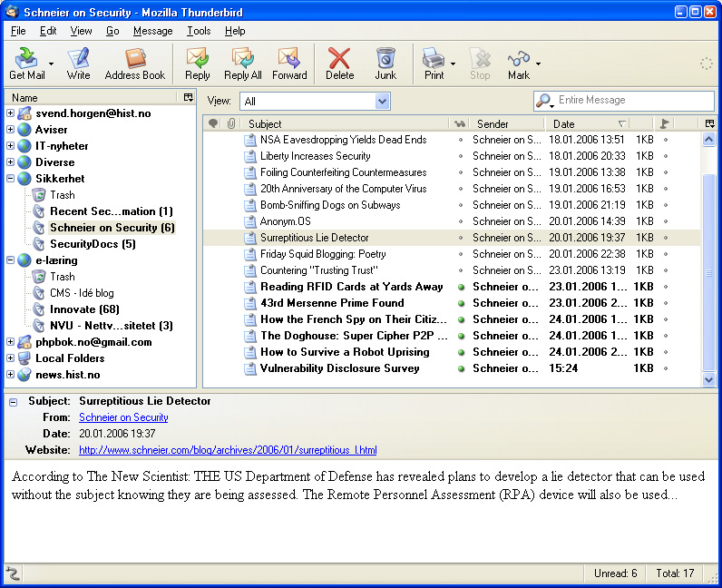Open the Go menu

pos(112,31)
